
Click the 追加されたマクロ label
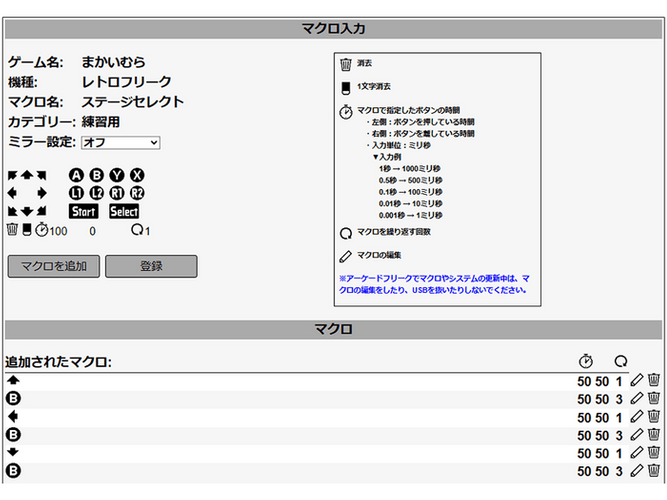[58, 362]
